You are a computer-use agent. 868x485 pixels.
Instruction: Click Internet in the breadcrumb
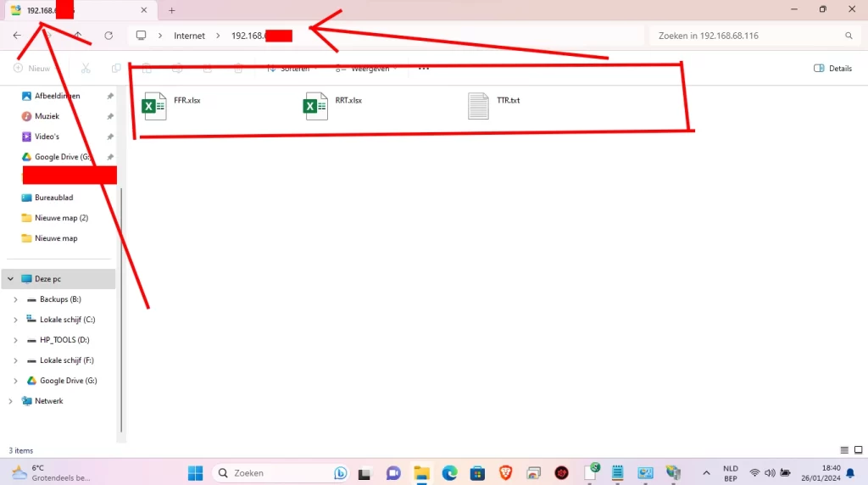(x=189, y=36)
